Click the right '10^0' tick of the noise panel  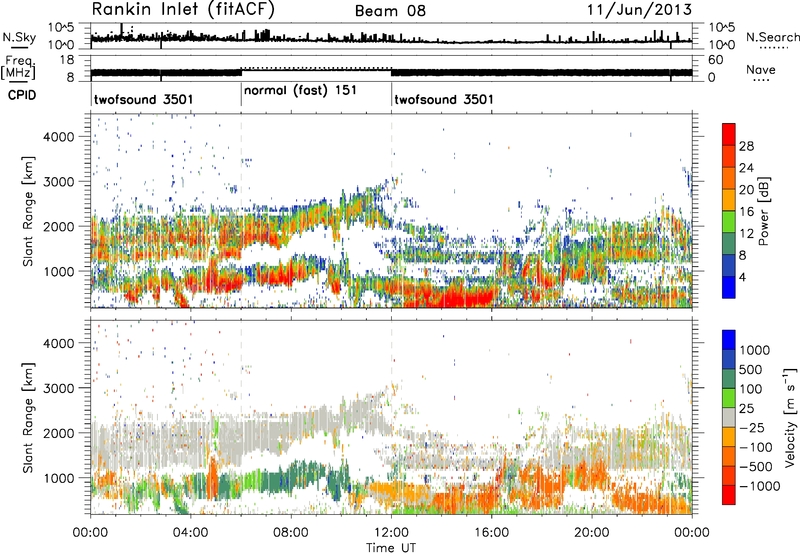(721, 45)
